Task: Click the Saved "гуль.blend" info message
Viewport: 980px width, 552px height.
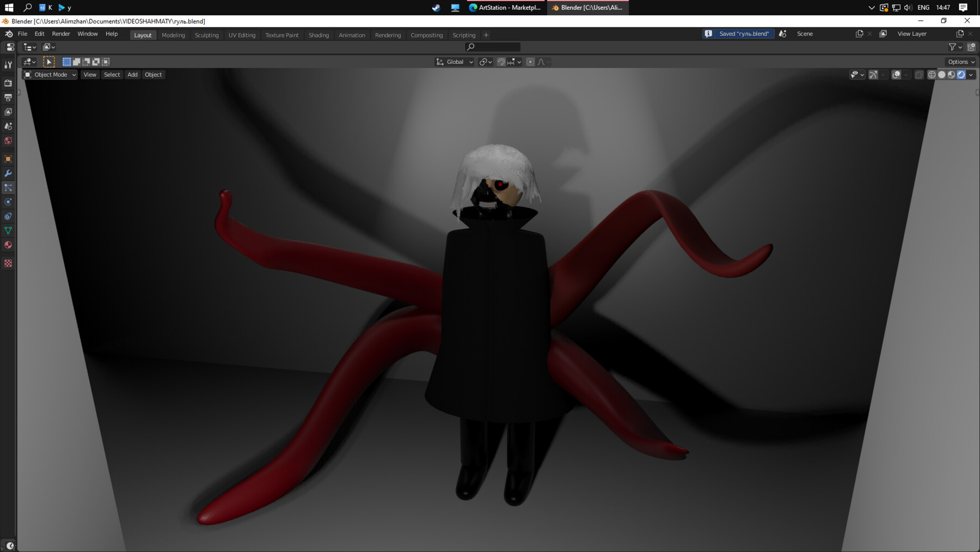Action: click(x=739, y=34)
